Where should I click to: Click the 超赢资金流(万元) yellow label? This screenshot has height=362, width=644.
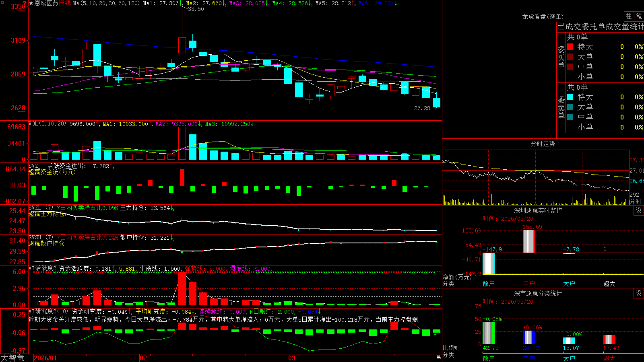point(52,172)
